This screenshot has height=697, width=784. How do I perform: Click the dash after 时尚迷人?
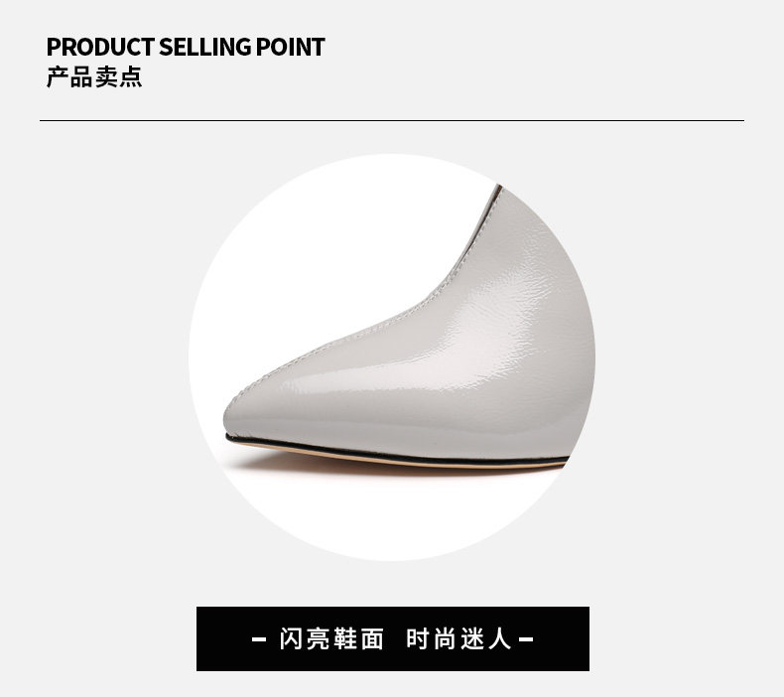click(526, 639)
